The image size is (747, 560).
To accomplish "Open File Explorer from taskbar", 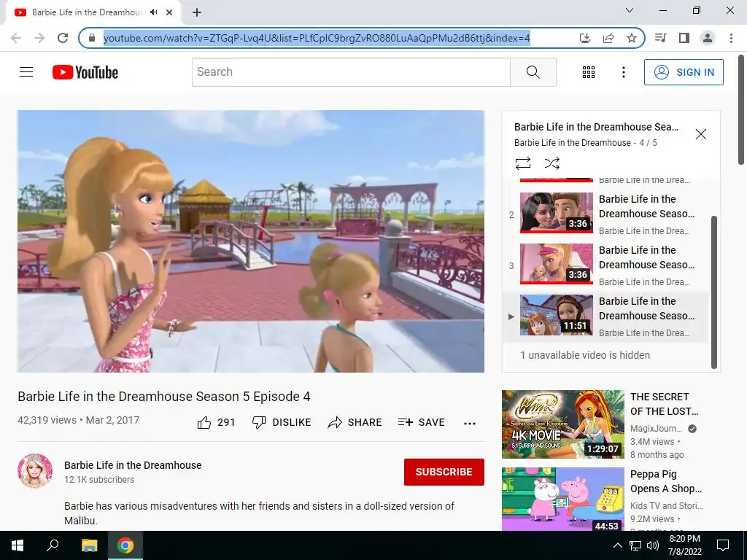I will click(x=89, y=545).
